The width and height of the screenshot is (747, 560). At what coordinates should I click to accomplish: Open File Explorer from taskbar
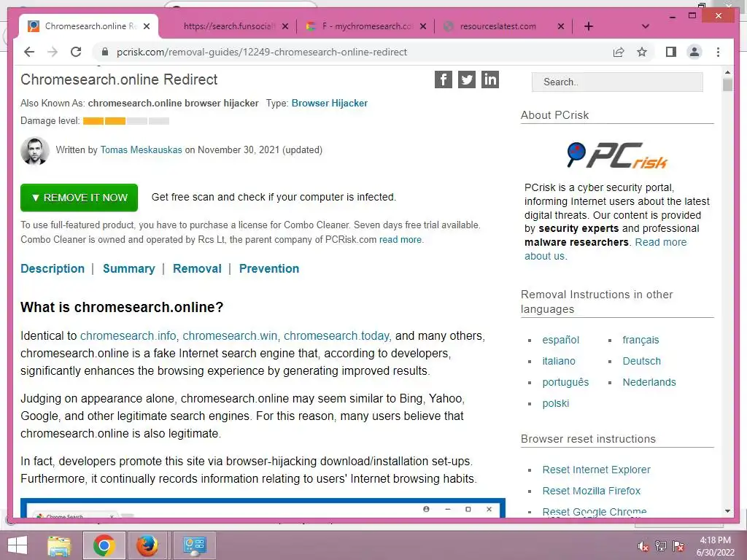click(59, 545)
